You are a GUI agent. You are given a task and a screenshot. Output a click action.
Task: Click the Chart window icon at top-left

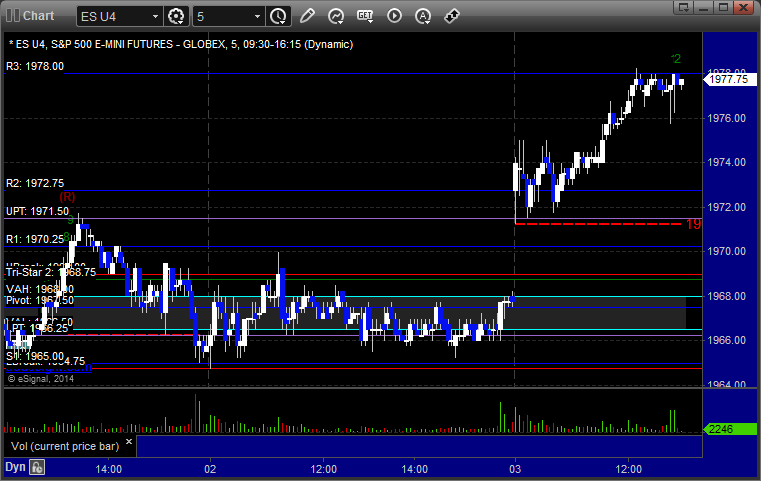click(x=13, y=16)
